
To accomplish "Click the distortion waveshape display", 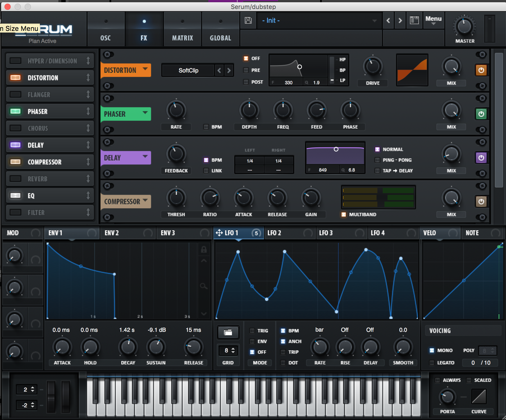I will pyautogui.click(x=412, y=70).
